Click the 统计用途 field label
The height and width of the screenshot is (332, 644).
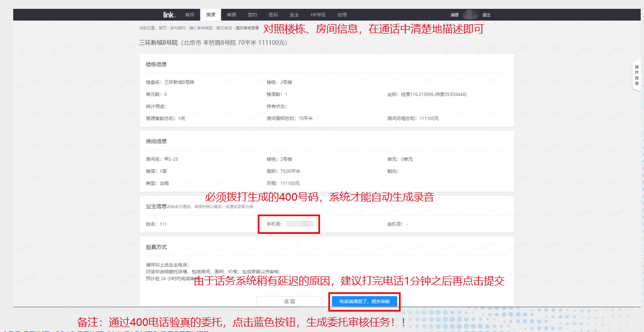tap(155, 106)
